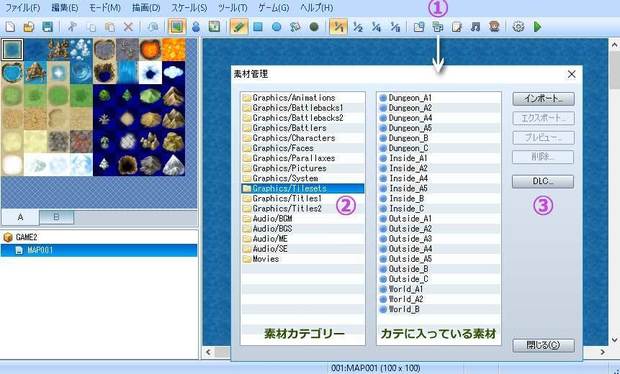
Task: Click the エクスポート button
Action: 543,118
